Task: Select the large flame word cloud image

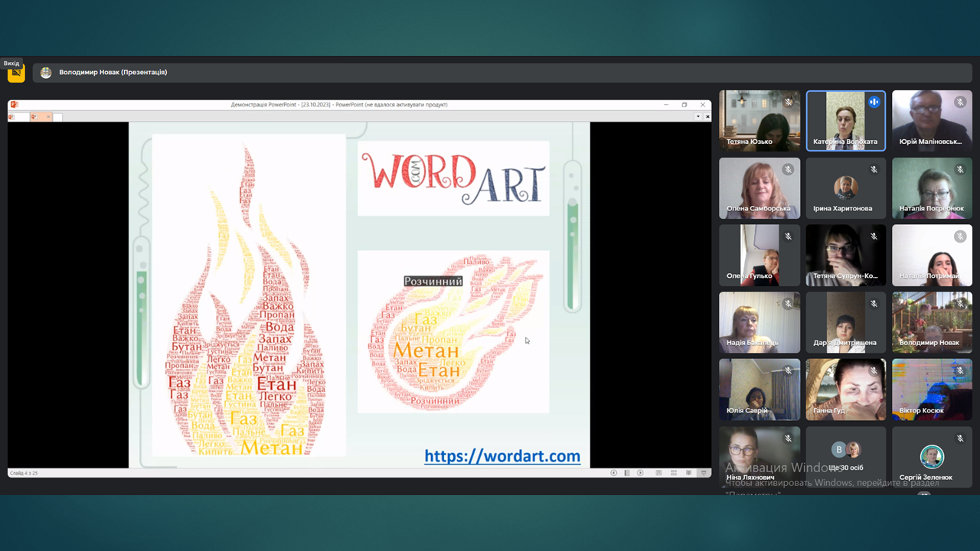Action: [249, 295]
